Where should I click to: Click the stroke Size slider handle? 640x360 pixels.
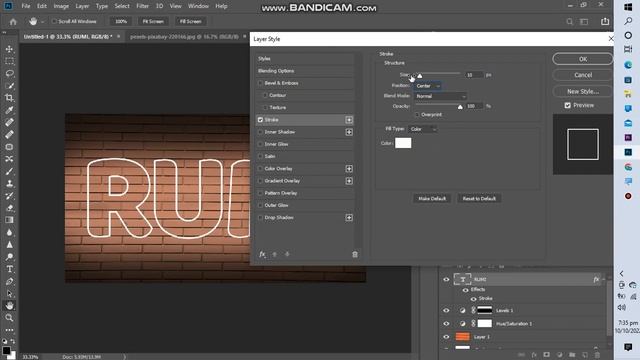420,76
